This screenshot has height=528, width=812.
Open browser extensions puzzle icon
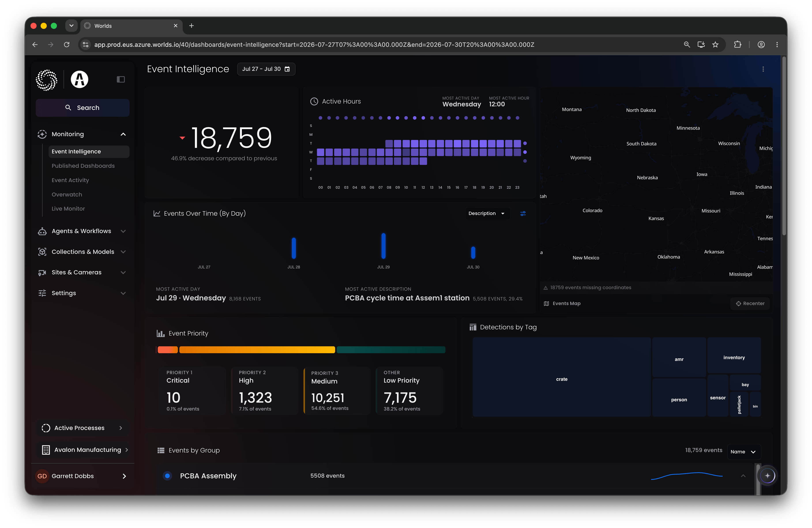click(x=738, y=45)
